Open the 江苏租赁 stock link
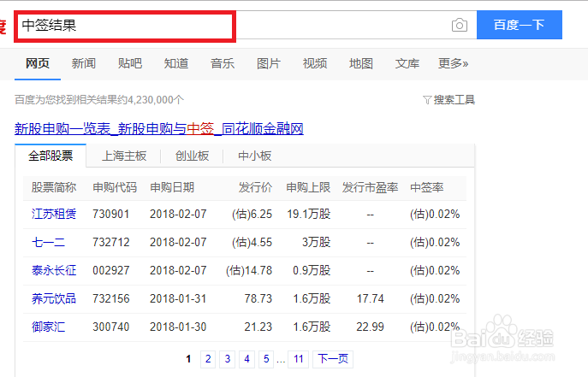This screenshot has height=377, width=588. pos(54,214)
